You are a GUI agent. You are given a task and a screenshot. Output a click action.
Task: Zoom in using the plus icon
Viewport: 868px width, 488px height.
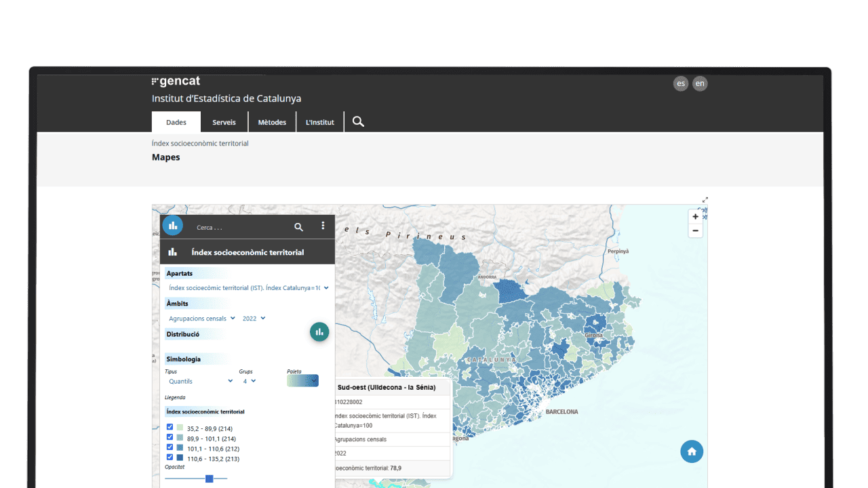695,216
